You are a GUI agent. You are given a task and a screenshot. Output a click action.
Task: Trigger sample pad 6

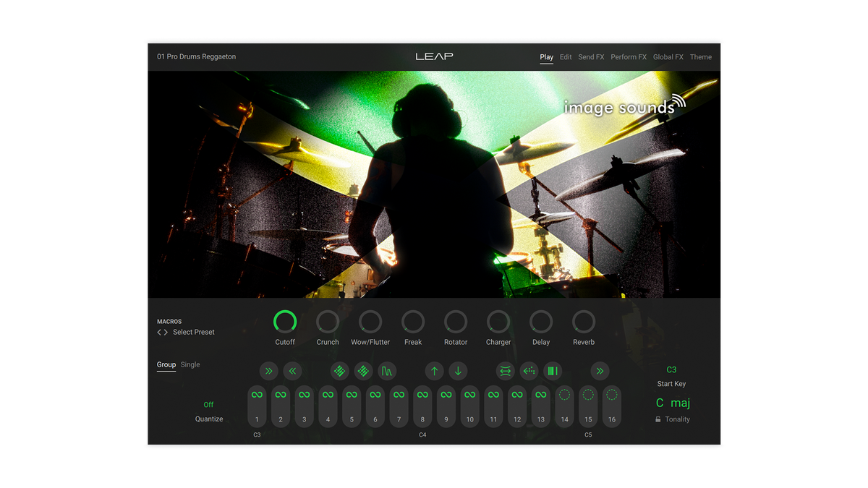[375, 406]
